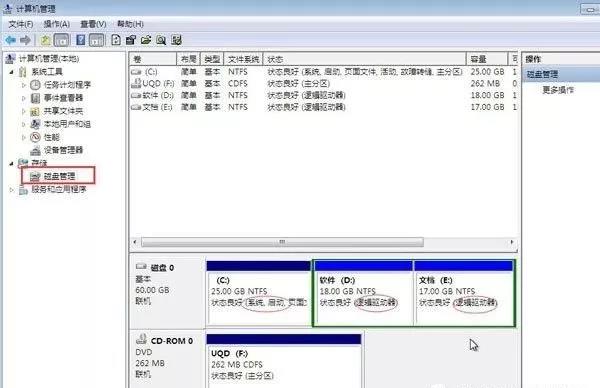600x388 pixels.
Task: Click the open-folder toolbar icon
Action: pos(146,40)
